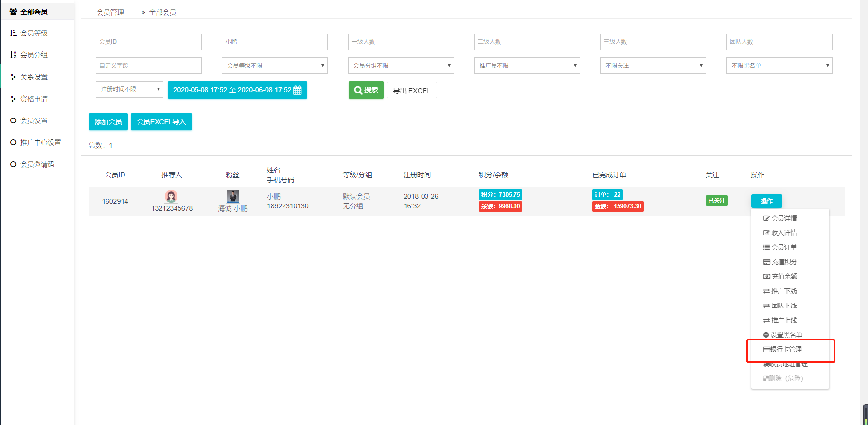868x425 pixels.
Task: Open the date range picker button
Action: pyautogui.click(x=237, y=90)
